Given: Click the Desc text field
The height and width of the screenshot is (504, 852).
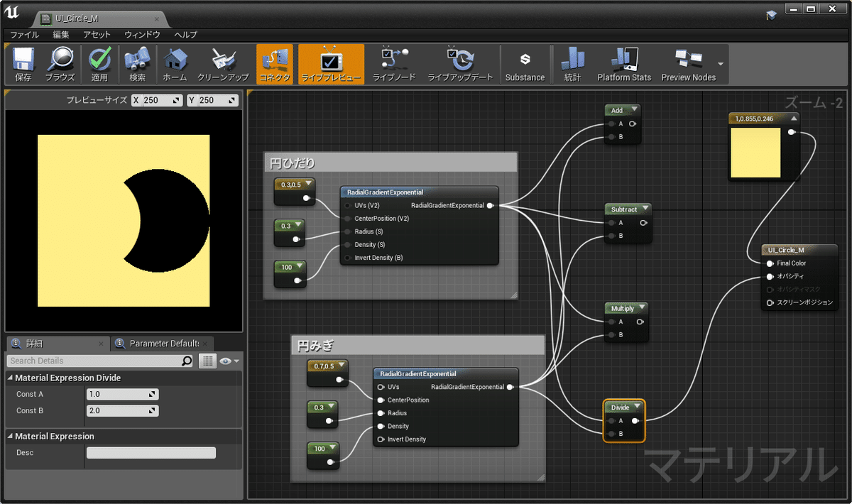Looking at the screenshot, I should click(151, 453).
